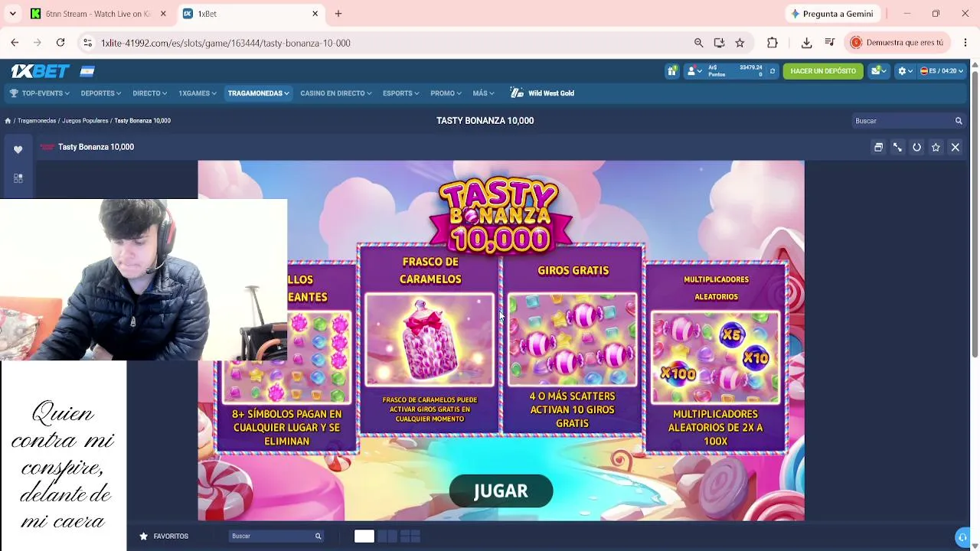Open the user account dropdown
Image resolution: width=980 pixels, height=551 pixels.
pyautogui.click(x=694, y=71)
